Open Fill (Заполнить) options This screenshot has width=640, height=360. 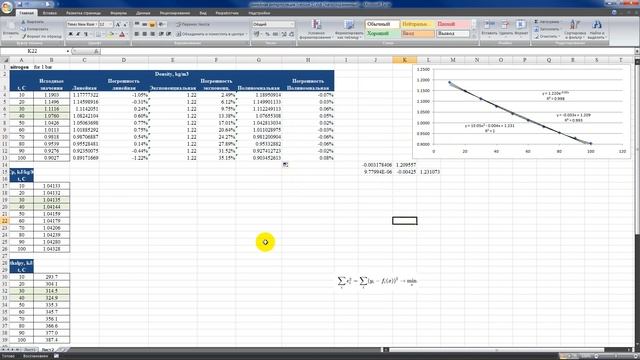click(x=547, y=29)
